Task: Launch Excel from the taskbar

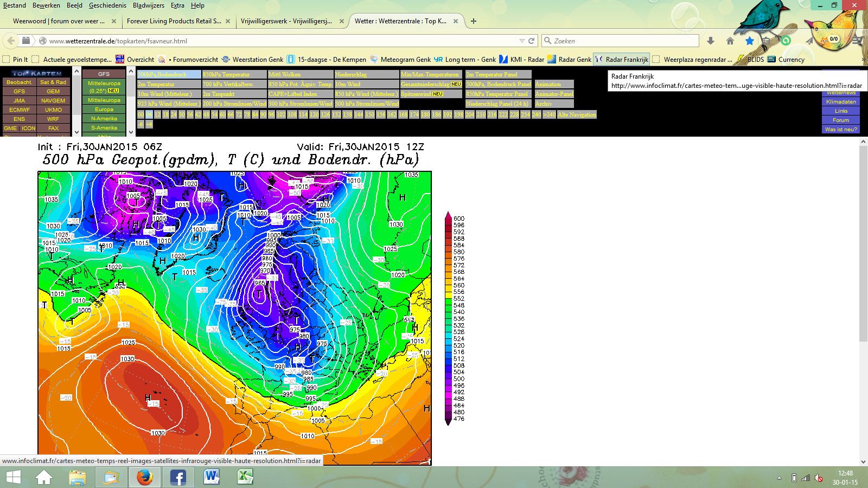Action: click(245, 477)
